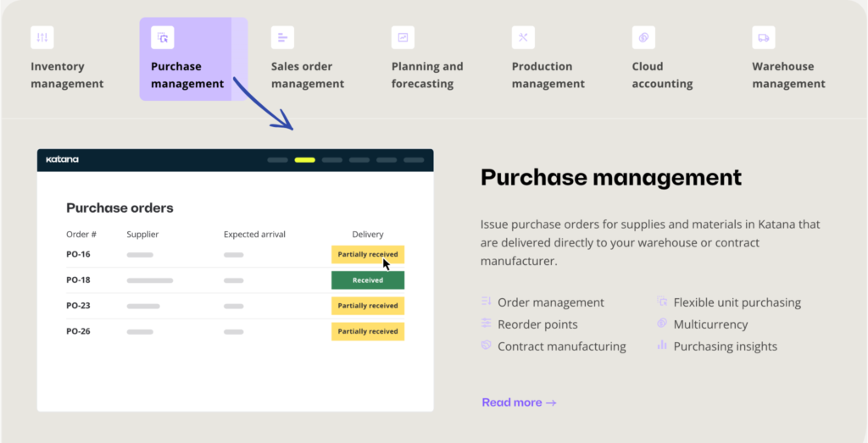Click the Sales order management bars icon

coord(282,37)
